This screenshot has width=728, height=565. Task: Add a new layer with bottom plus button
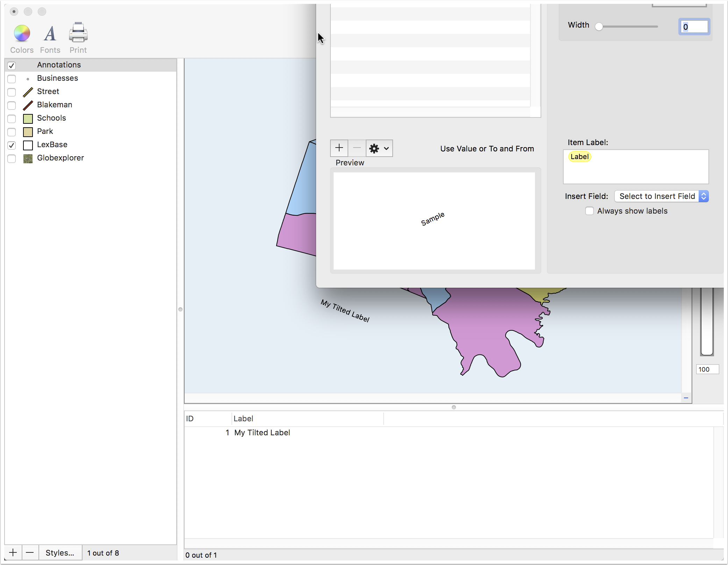coord(13,553)
